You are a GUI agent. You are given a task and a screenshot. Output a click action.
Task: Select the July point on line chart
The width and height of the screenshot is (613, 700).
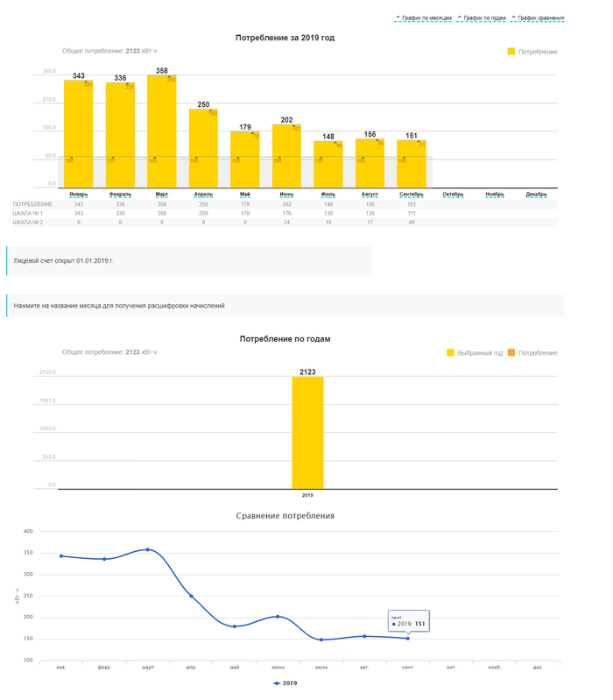pos(321,640)
